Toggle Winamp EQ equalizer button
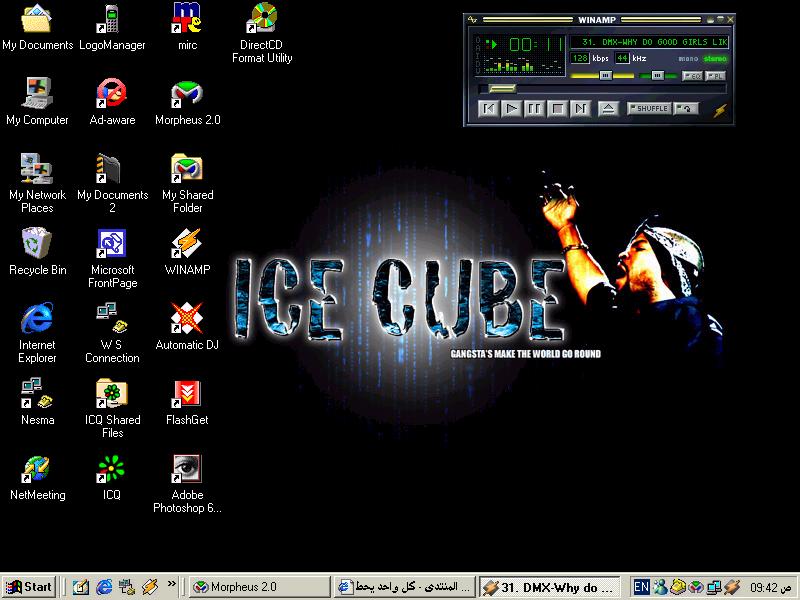Image resolution: width=800 pixels, height=600 pixels. (692, 76)
